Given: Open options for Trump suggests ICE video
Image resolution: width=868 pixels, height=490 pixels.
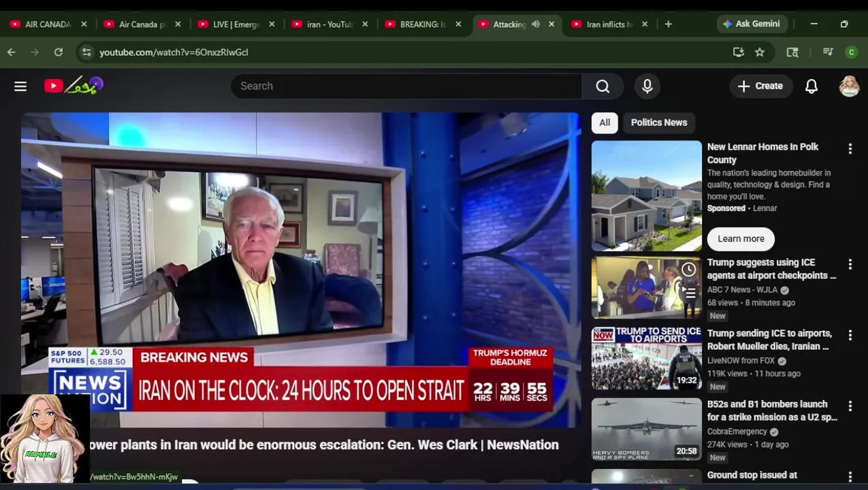Looking at the screenshot, I should pos(850,264).
